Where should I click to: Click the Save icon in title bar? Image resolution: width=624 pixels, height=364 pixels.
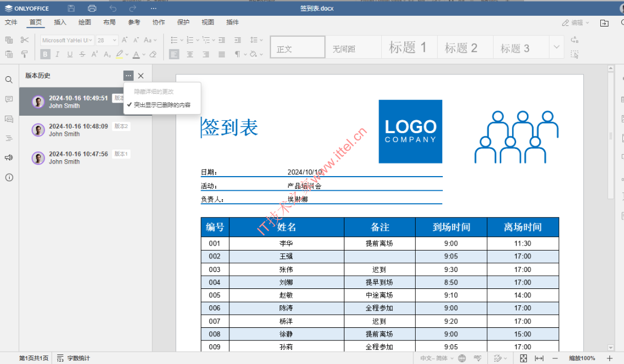click(71, 8)
